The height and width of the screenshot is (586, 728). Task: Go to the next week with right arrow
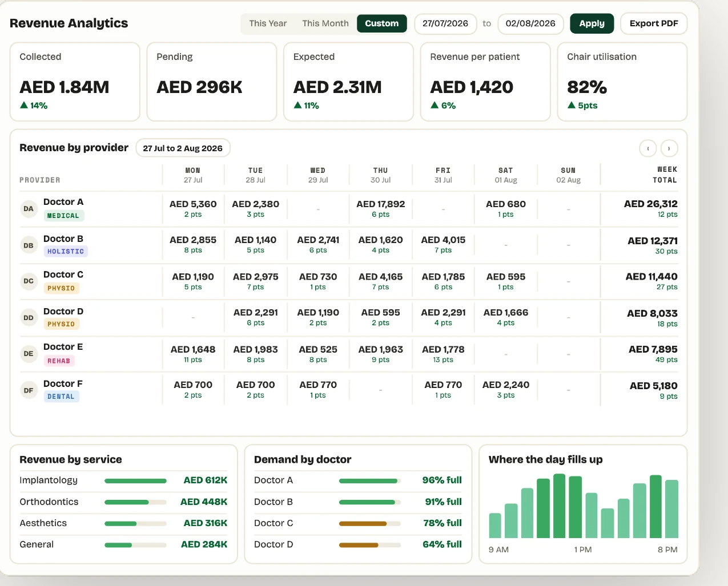pos(669,148)
